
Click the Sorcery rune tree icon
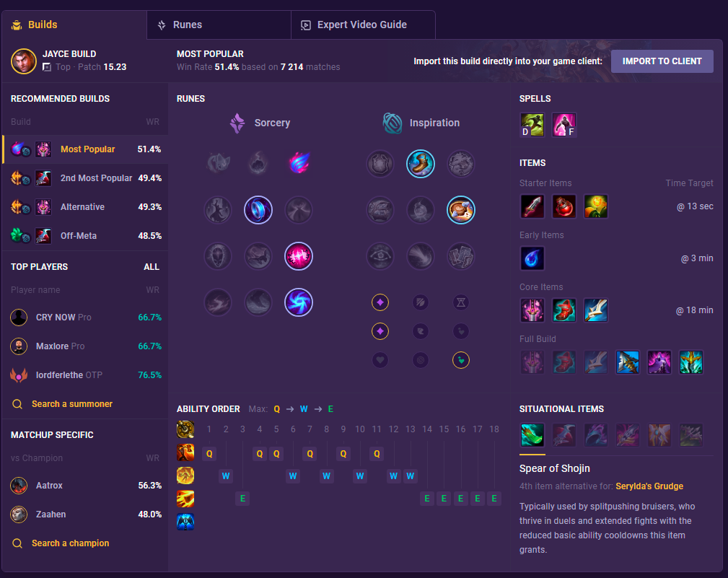[x=237, y=123]
